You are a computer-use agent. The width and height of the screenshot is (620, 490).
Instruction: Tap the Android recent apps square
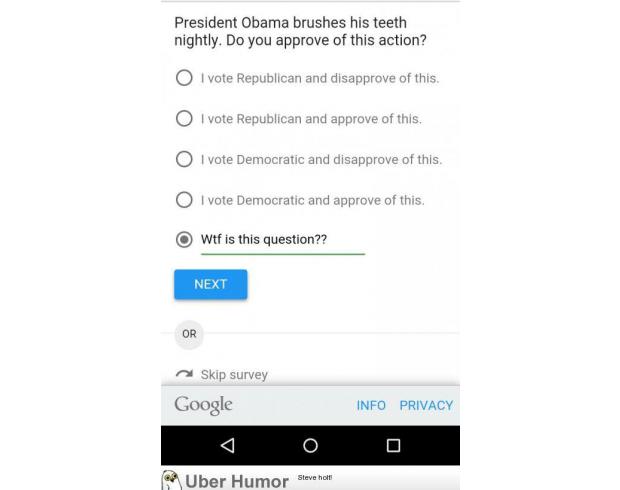click(393, 445)
